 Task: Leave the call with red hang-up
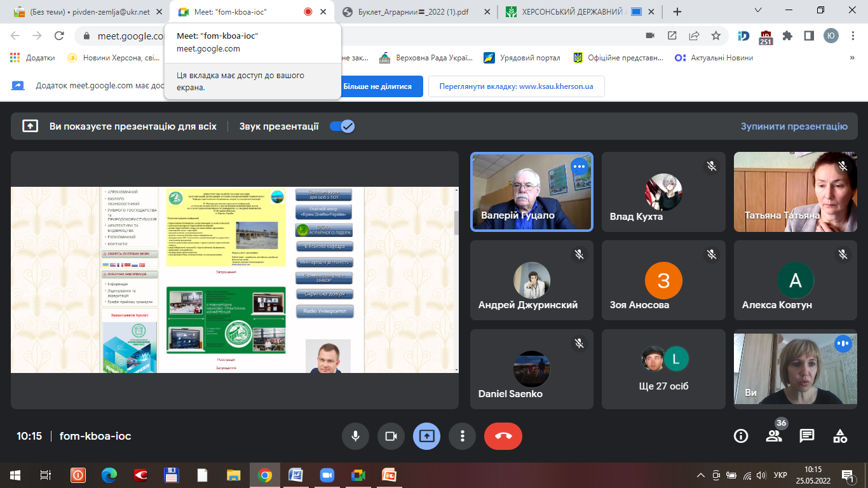pos(503,436)
